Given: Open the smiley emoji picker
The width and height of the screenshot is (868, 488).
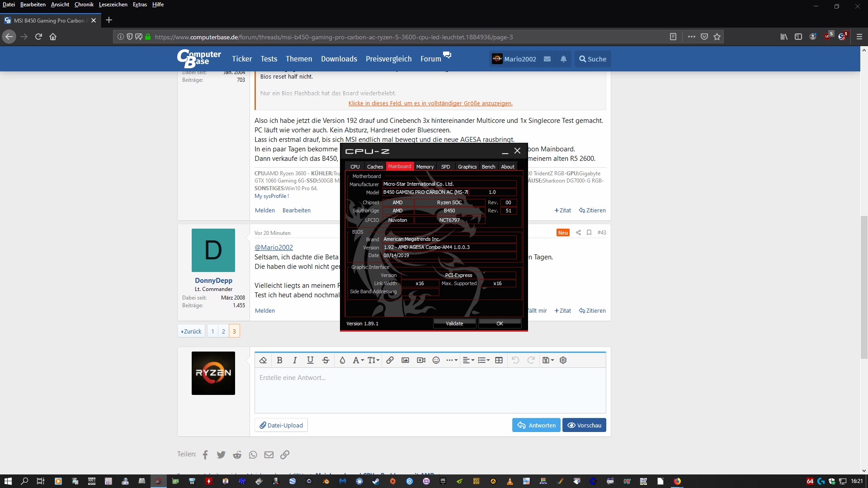Looking at the screenshot, I should 436,360.
